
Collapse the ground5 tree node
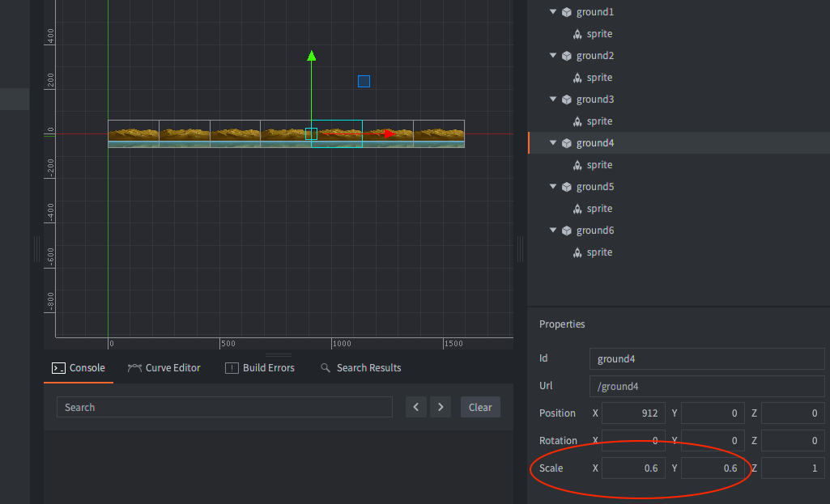pyautogui.click(x=553, y=187)
